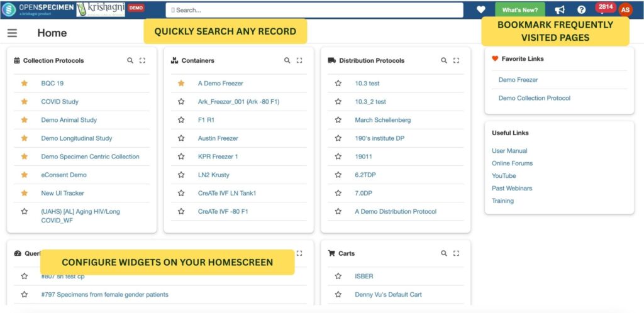Open Demo Freezer favorite link
644x313 pixels.
coord(518,80)
